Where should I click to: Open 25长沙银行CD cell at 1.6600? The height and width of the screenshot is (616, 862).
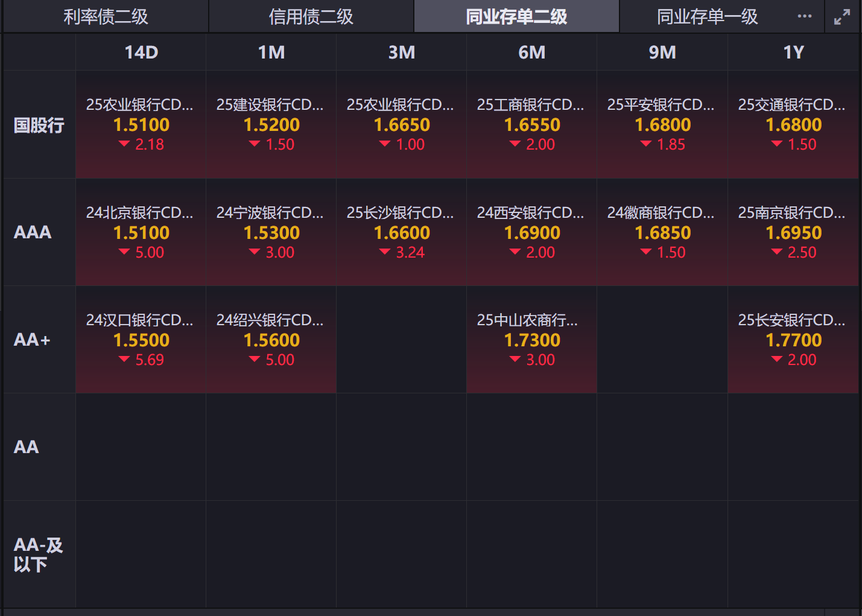click(x=402, y=232)
